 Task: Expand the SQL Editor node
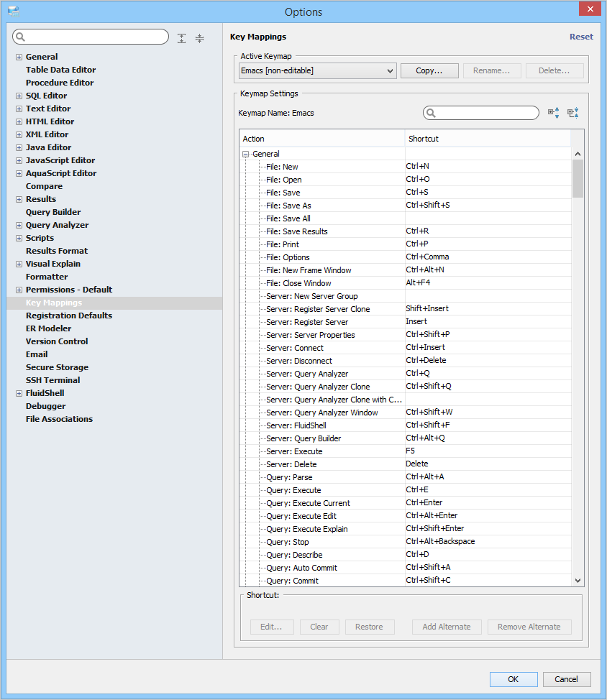[x=19, y=96]
